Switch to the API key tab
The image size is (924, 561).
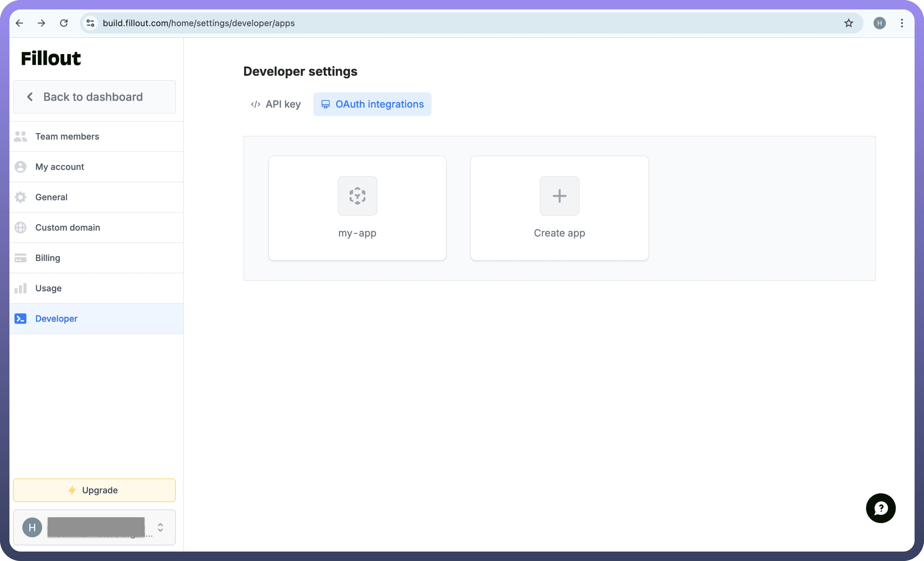(276, 104)
